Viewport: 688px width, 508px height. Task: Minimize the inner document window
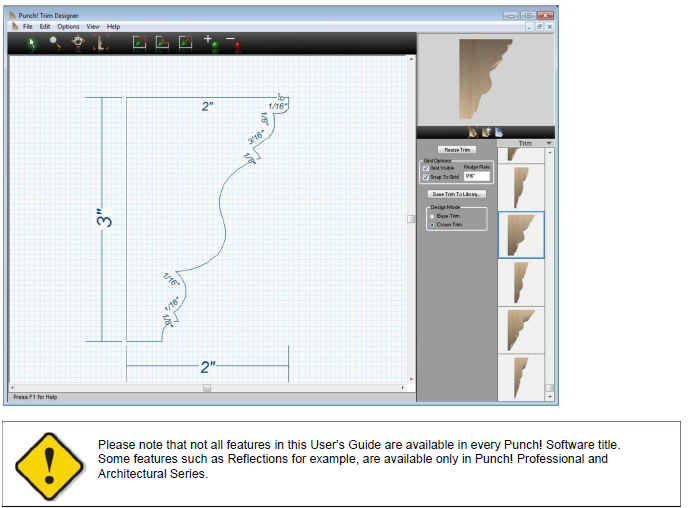coord(530,27)
